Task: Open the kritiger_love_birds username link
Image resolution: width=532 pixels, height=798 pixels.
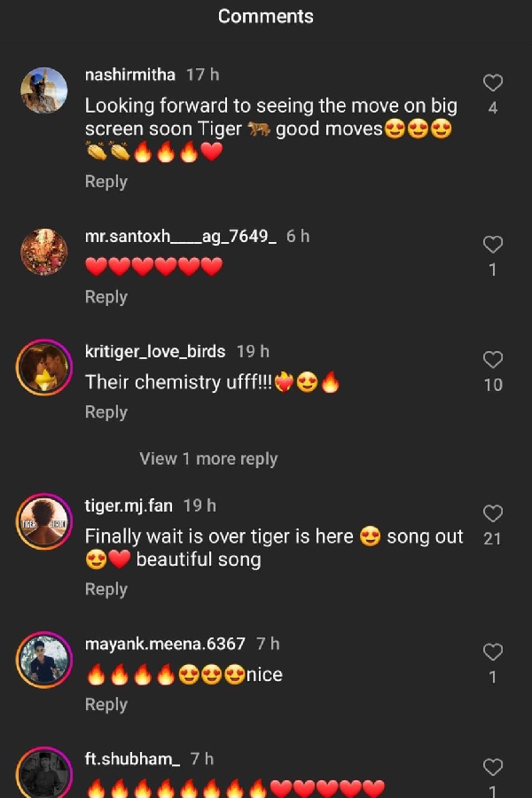Action: [155, 352]
